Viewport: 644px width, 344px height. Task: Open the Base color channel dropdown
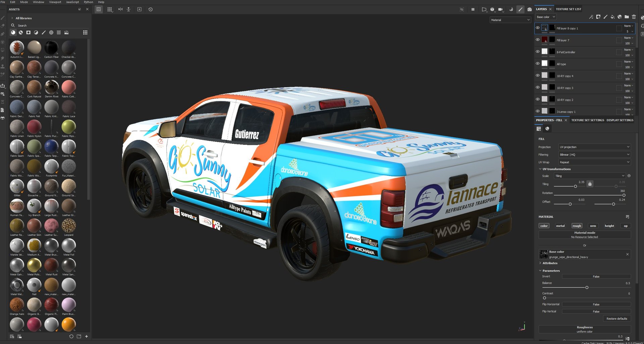click(546, 17)
